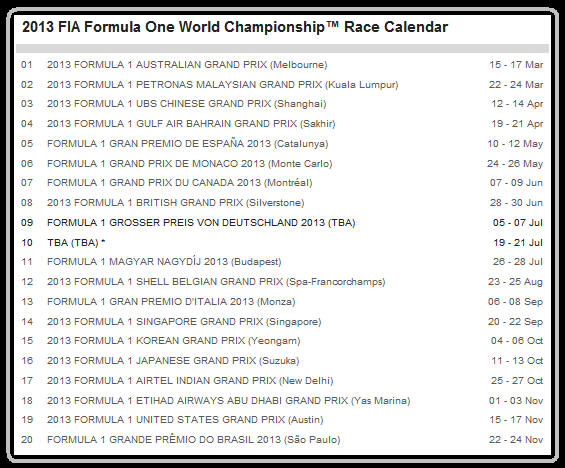Open Gran Premio d'Italia Monza entry

(171, 302)
